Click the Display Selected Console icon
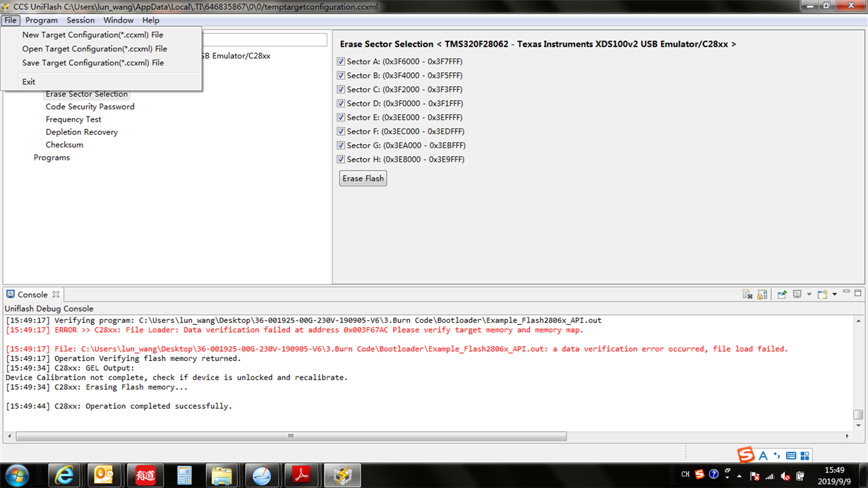 (797, 294)
